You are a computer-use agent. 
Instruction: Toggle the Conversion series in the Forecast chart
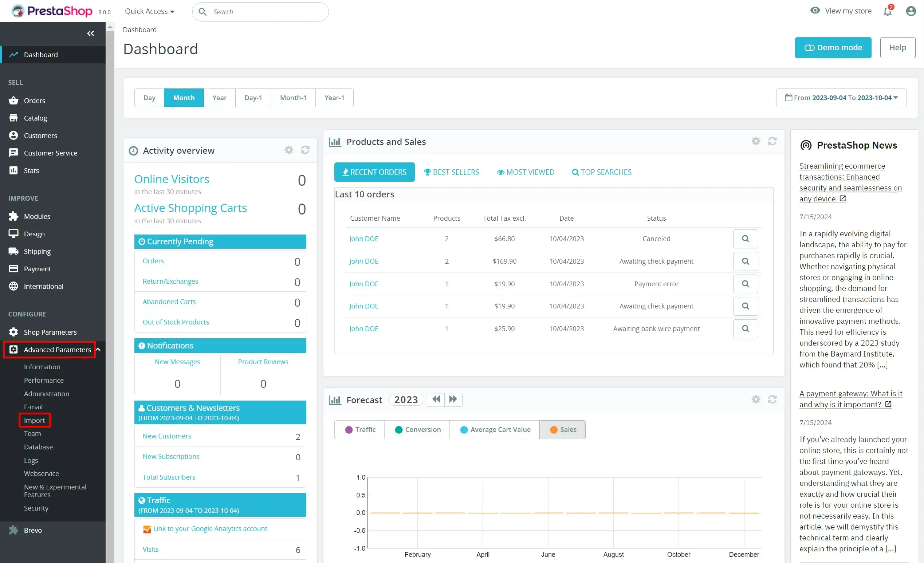click(417, 430)
